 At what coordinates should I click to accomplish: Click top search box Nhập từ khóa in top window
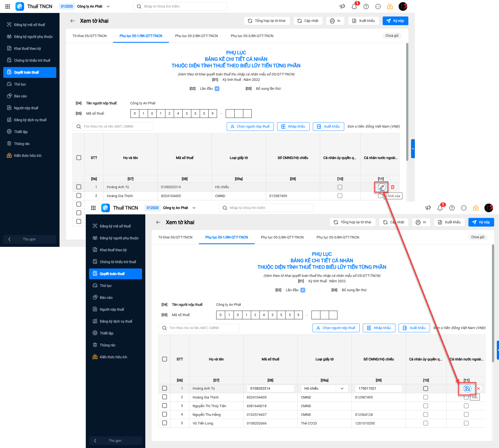tap(180, 6)
